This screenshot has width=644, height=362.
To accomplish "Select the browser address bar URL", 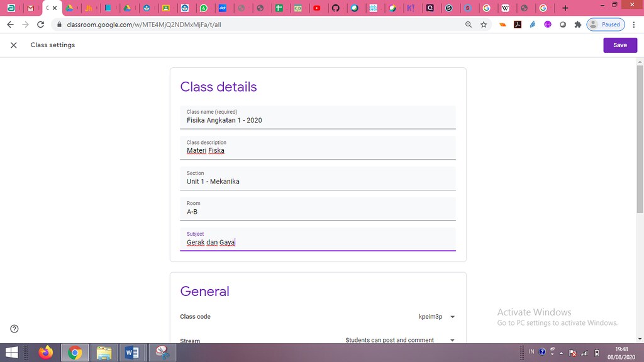I will click(x=144, y=25).
